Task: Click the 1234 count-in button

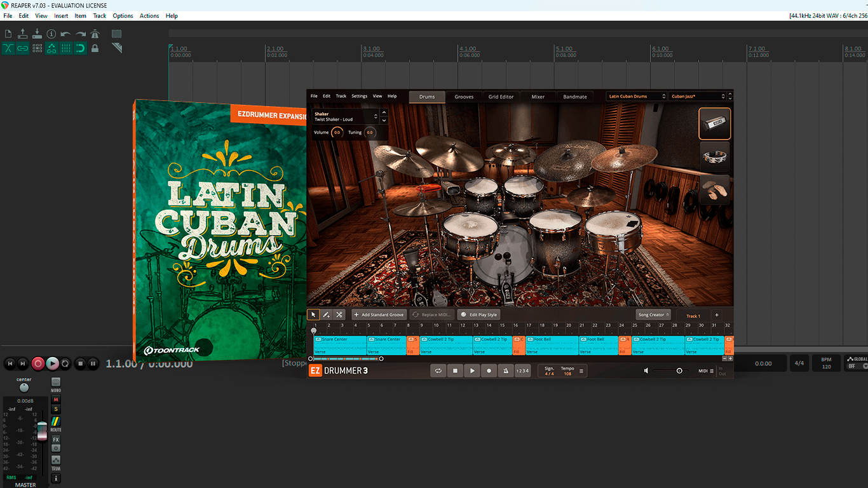Action: click(522, 371)
